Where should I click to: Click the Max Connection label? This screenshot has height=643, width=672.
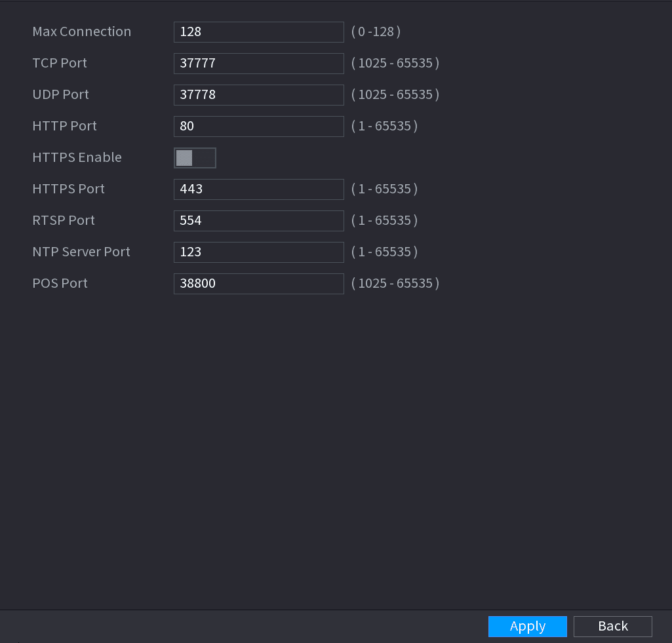click(82, 31)
